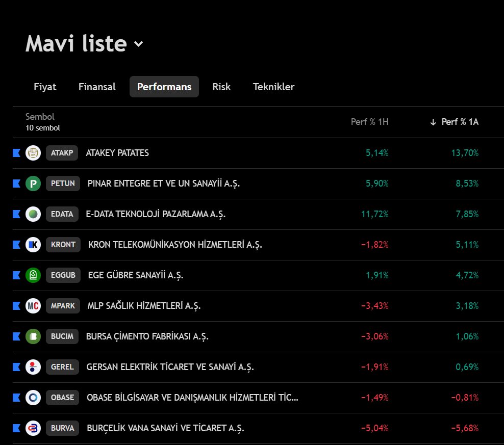Open the Mavi liste dropdown chevron
504x445 pixels.
(x=138, y=44)
